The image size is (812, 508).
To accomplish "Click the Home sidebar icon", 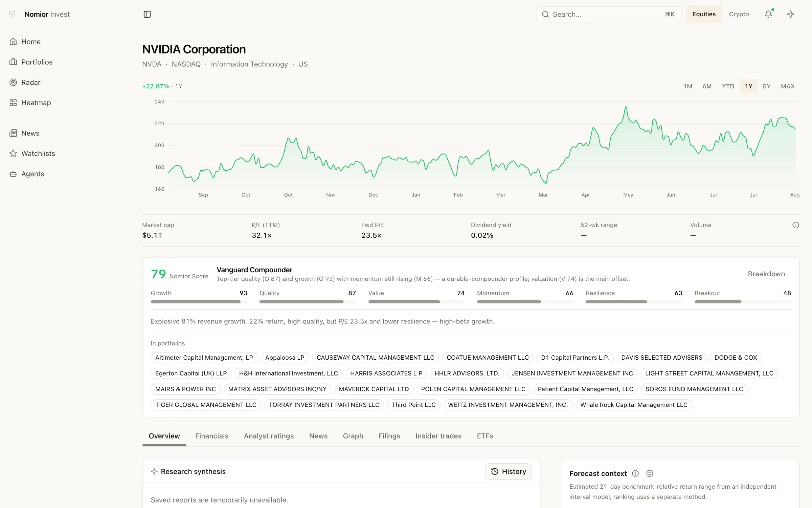I will [x=13, y=42].
